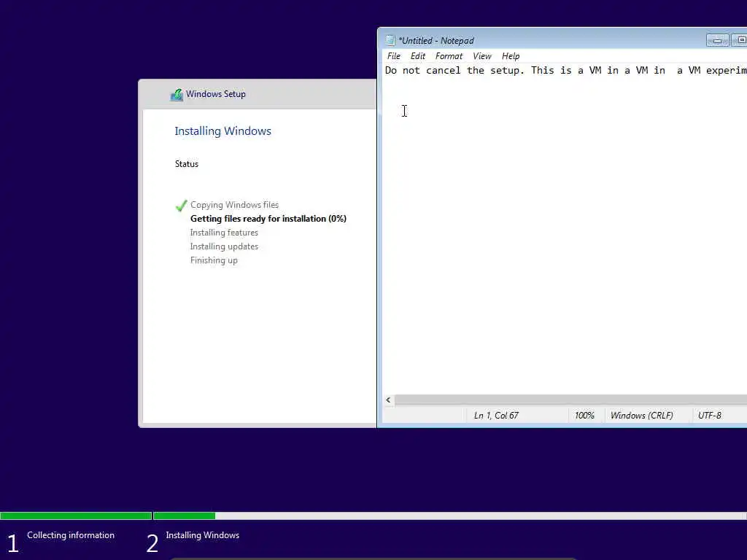Click the Finishing up step
Viewport: 747px width, 560px height.
[x=214, y=260]
